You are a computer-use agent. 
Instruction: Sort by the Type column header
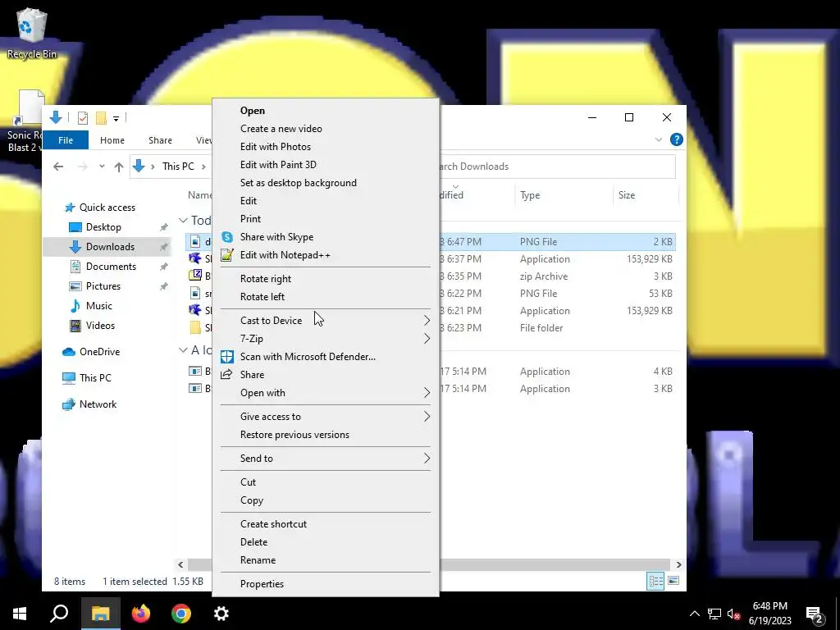563,195
